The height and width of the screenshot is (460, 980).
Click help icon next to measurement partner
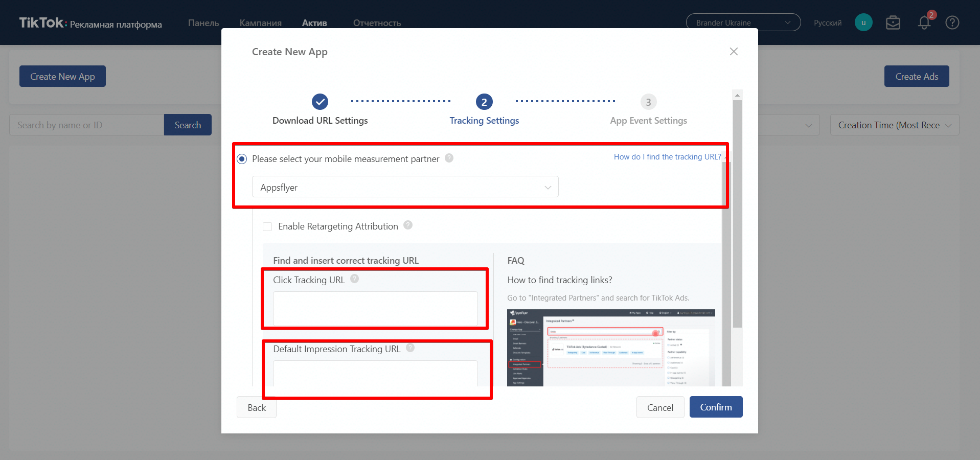coord(449,158)
